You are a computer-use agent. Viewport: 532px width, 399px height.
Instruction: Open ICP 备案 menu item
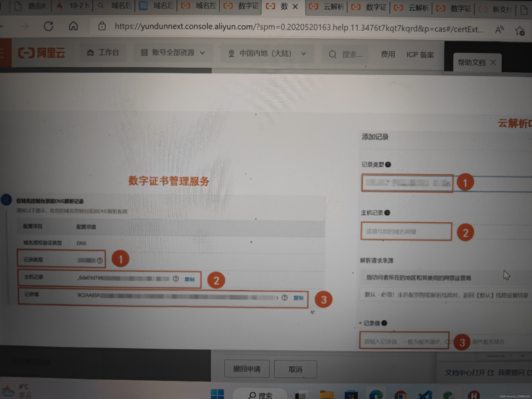tap(420, 55)
